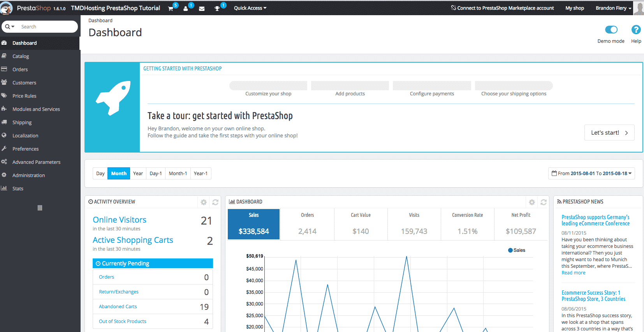Open the Active Shopping Carts link

click(133, 240)
